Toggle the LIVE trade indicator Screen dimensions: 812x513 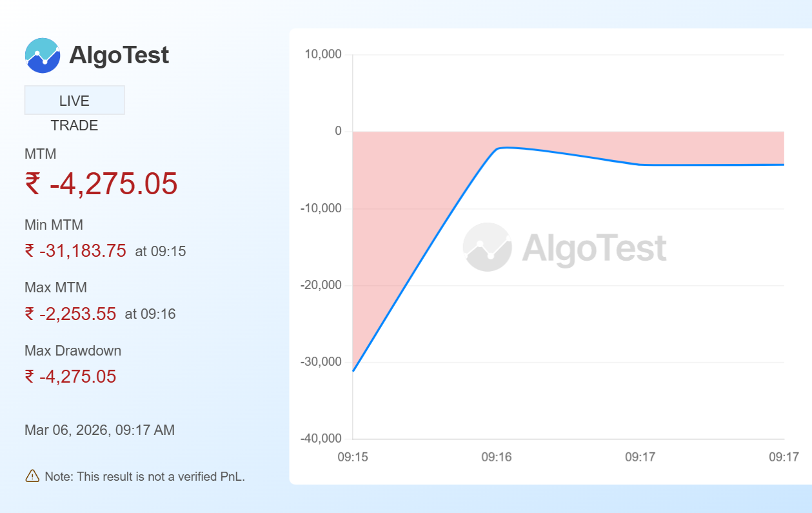[x=74, y=99]
